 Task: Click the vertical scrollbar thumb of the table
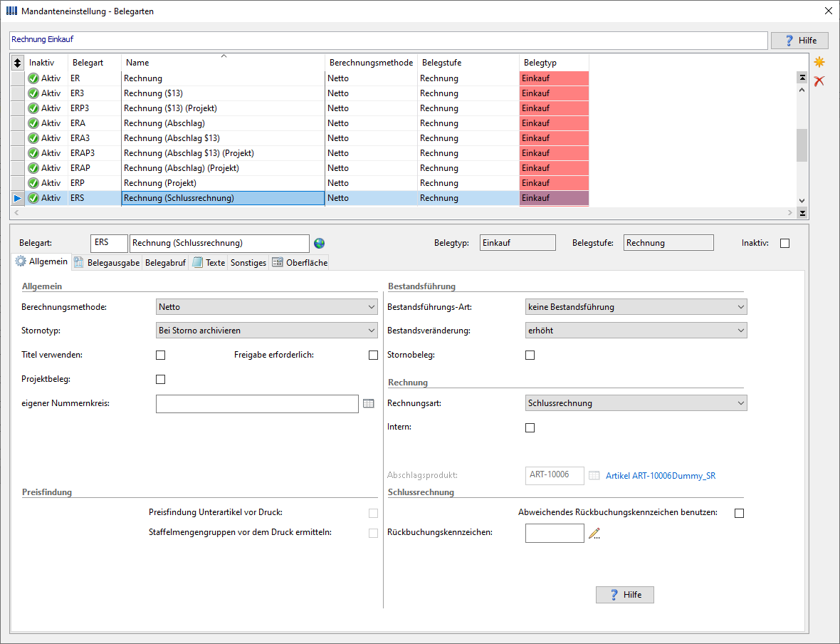coord(802,145)
